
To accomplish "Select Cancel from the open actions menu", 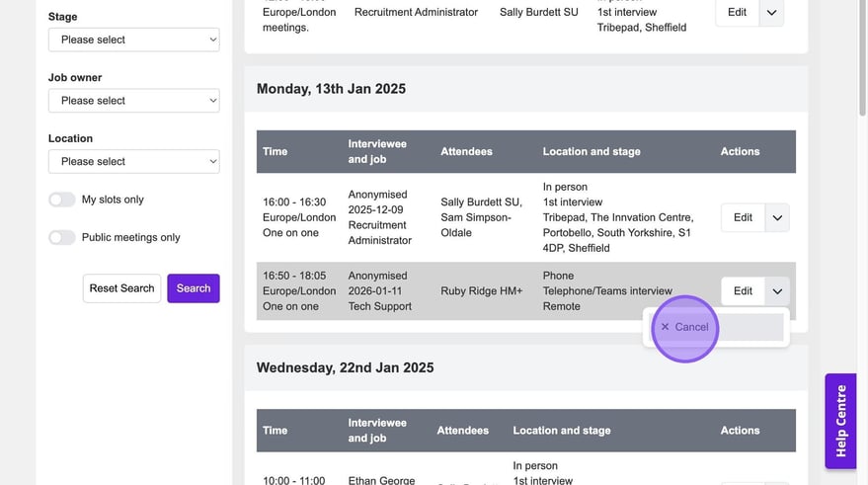I will pyautogui.click(x=684, y=327).
